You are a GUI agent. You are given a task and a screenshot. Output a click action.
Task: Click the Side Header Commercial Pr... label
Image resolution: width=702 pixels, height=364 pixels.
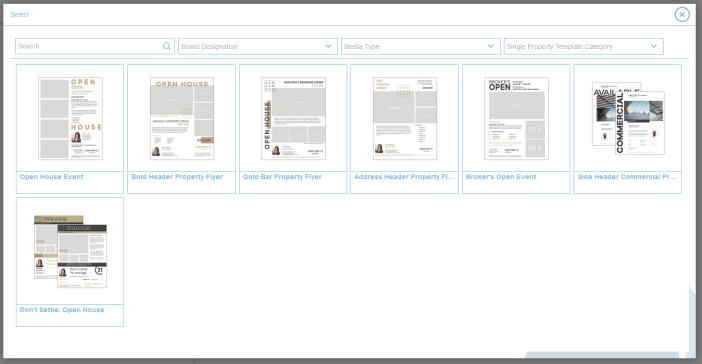[x=627, y=177]
